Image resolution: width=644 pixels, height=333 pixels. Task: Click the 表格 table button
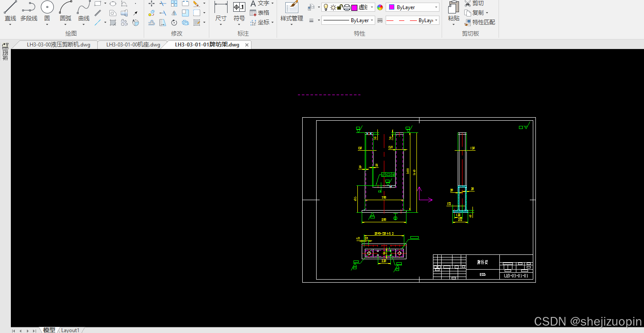pyautogui.click(x=260, y=13)
